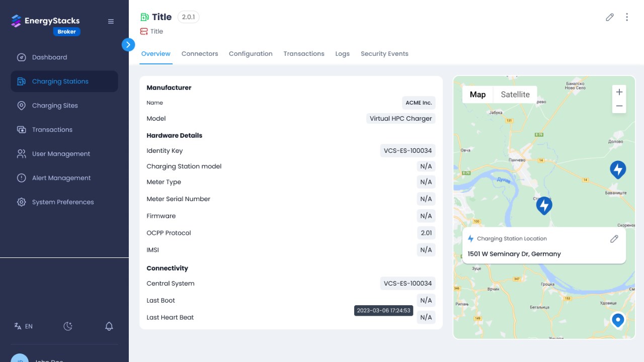Open the EN language selector
Viewport: 644px width, 362px height.
[x=23, y=326]
